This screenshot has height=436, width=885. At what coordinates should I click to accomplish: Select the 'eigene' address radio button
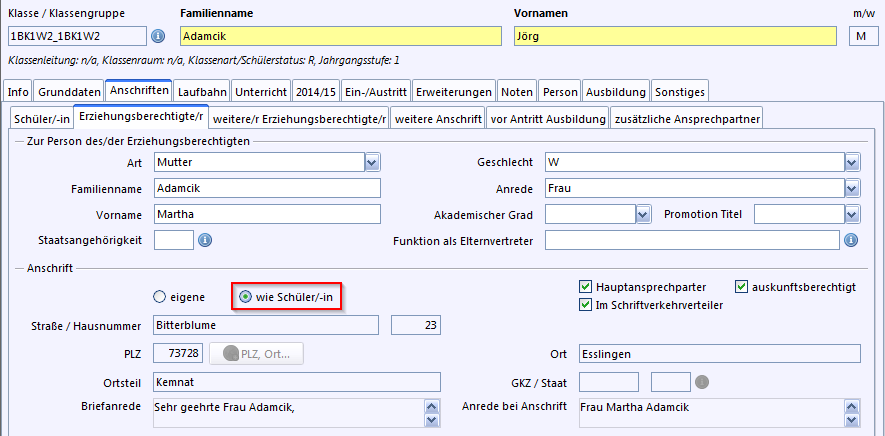click(159, 297)
